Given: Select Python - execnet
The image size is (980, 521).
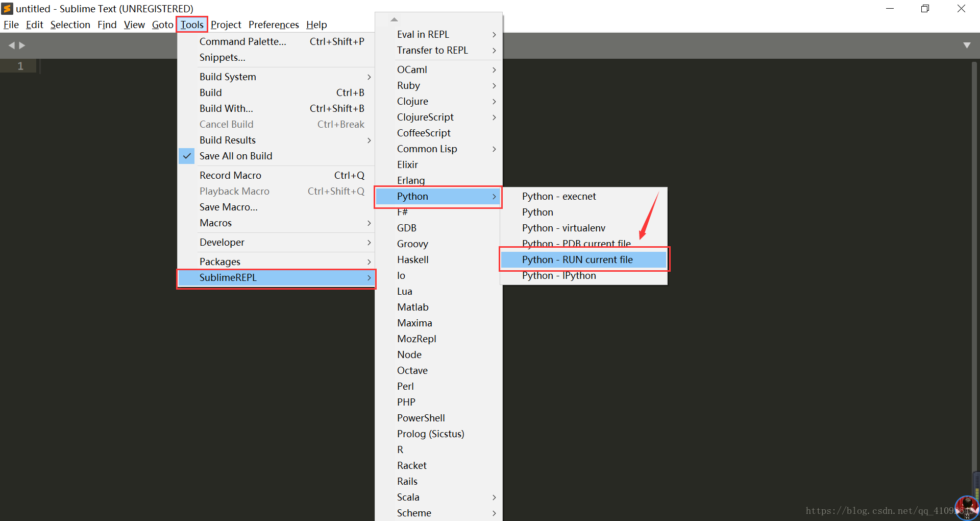Looking at the screenshot, I should click(584, 196).
